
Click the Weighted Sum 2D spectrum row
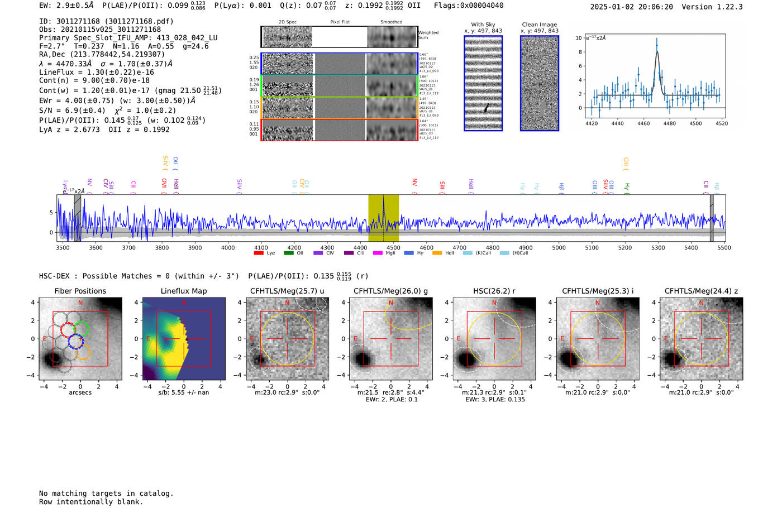click(x=339, y=37)
